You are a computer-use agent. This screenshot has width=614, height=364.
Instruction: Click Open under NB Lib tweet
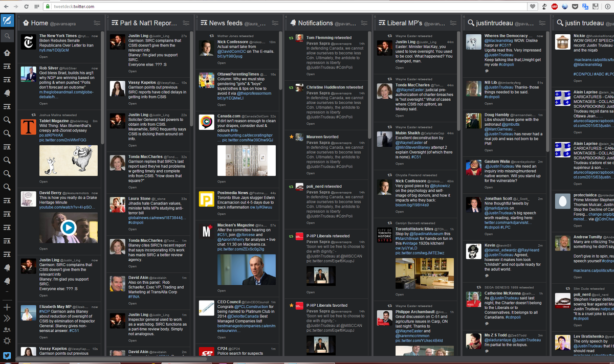(488, 104)
